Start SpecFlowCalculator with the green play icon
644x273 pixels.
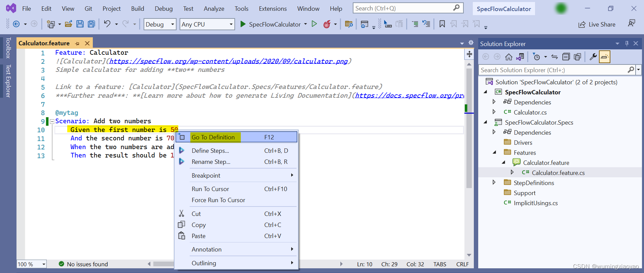point(243,24)
